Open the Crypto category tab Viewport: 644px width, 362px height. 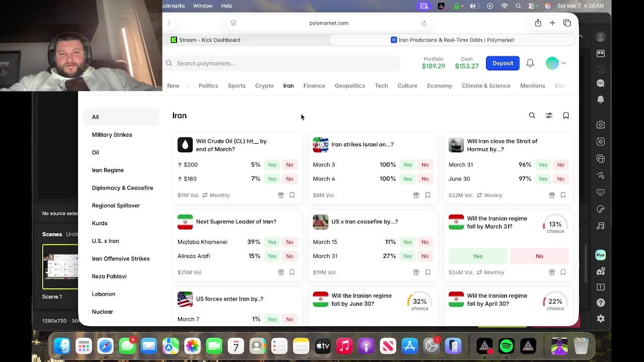[264, 86]
